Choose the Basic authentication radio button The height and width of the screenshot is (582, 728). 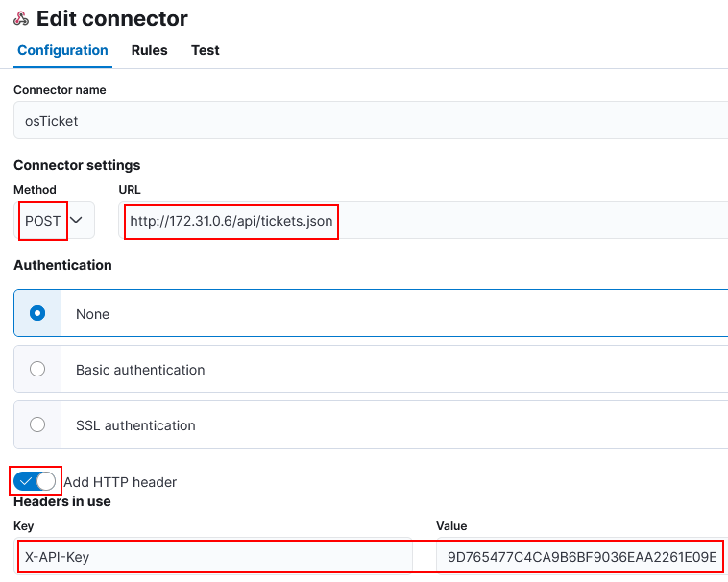(37, 369)
